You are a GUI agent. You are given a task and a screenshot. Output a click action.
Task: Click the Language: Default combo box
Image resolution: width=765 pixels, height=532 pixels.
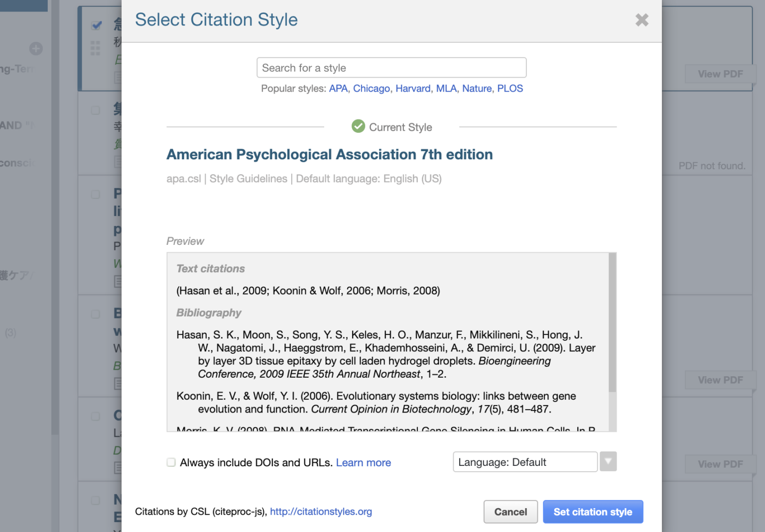(524, 462)
